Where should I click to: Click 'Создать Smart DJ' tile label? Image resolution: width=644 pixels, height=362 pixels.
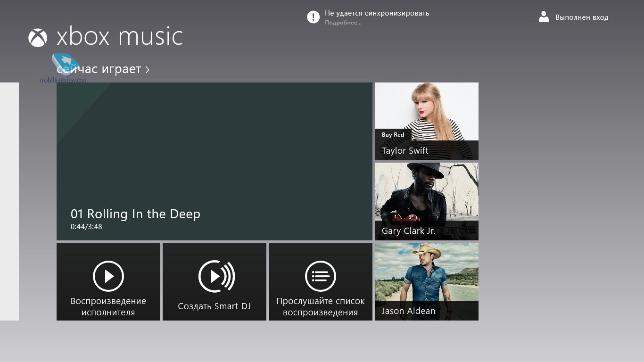point(215,306)
